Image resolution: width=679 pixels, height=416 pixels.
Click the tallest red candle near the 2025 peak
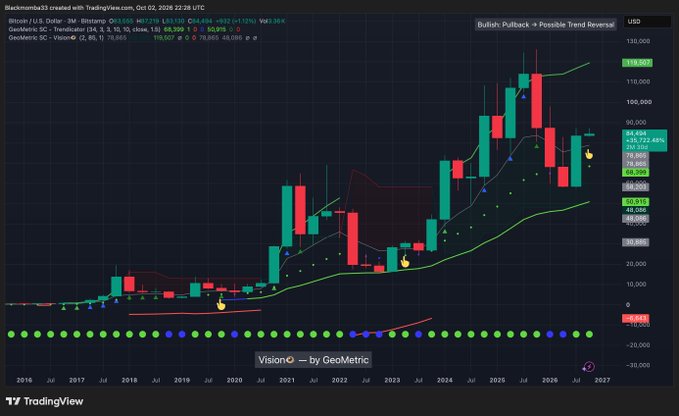point(537,100)
